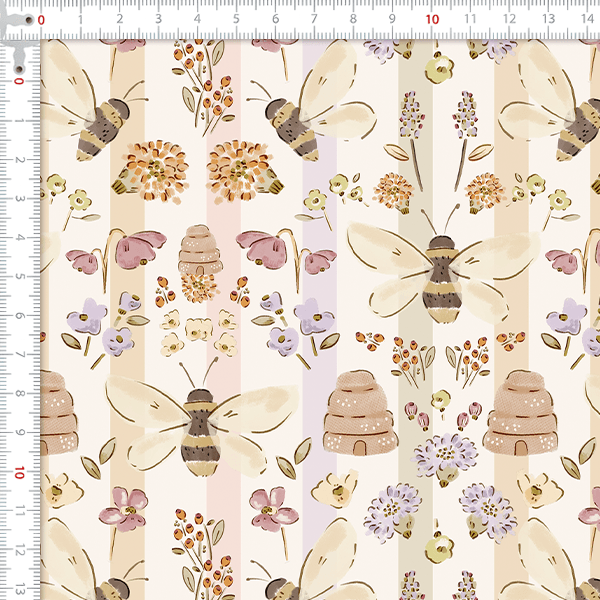
Task: Select the left lavender sprig near the top
Action: tap(409, 120)
